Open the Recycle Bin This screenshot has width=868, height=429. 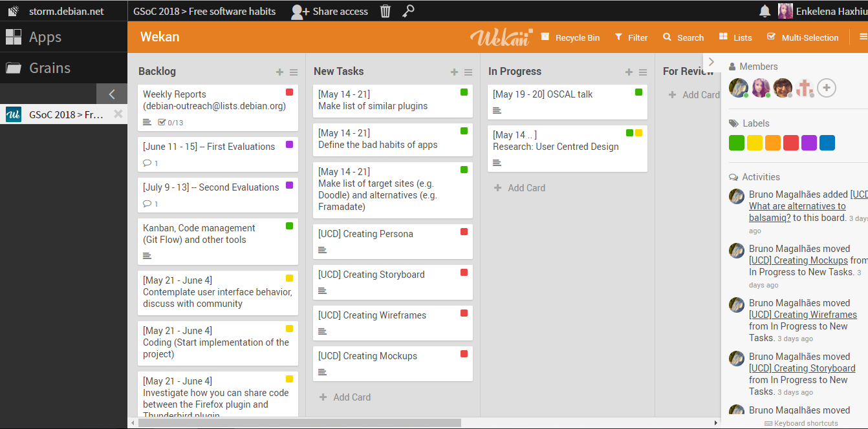pyautogui.click(x=570, y=37)
